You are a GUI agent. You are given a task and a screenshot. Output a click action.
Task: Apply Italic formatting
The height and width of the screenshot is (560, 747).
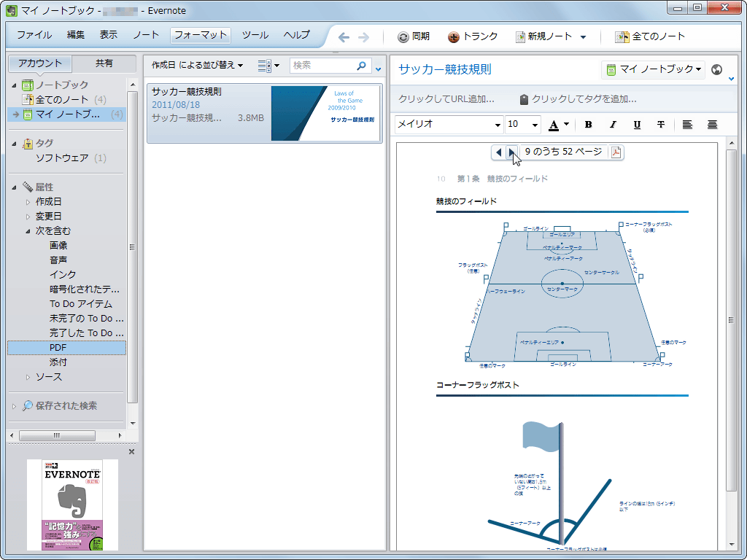point(613,124)
